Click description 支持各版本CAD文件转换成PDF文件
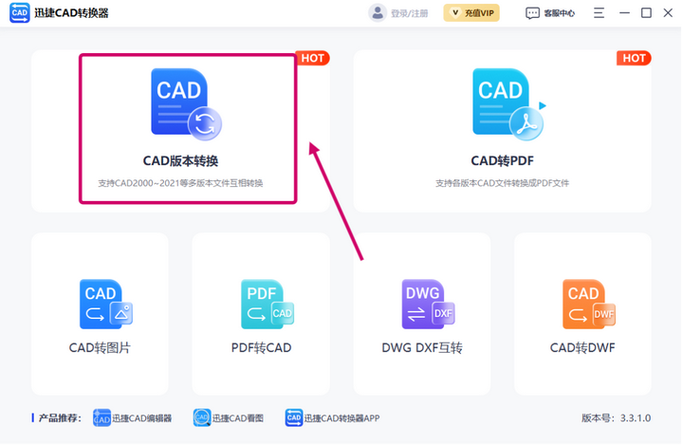The image size is (683, 445). pyautogui.click(x=502, y=183)
